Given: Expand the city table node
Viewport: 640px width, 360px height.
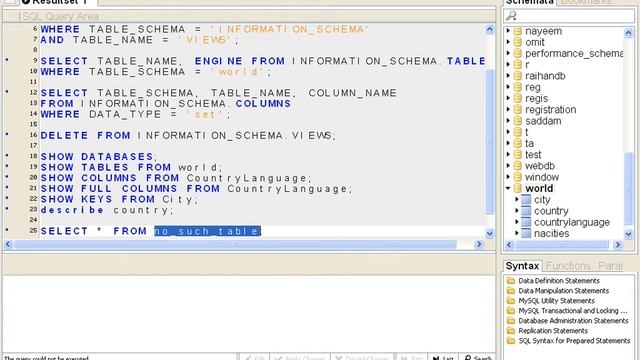Looking at the screenshot, I should 517,199.
